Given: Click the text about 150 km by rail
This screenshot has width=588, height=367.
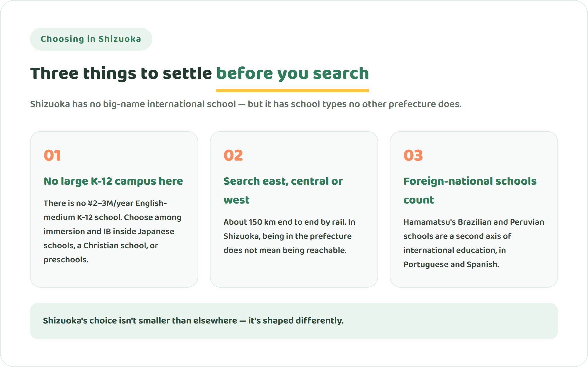Looking at the screenshot, I should click(289, 236).
